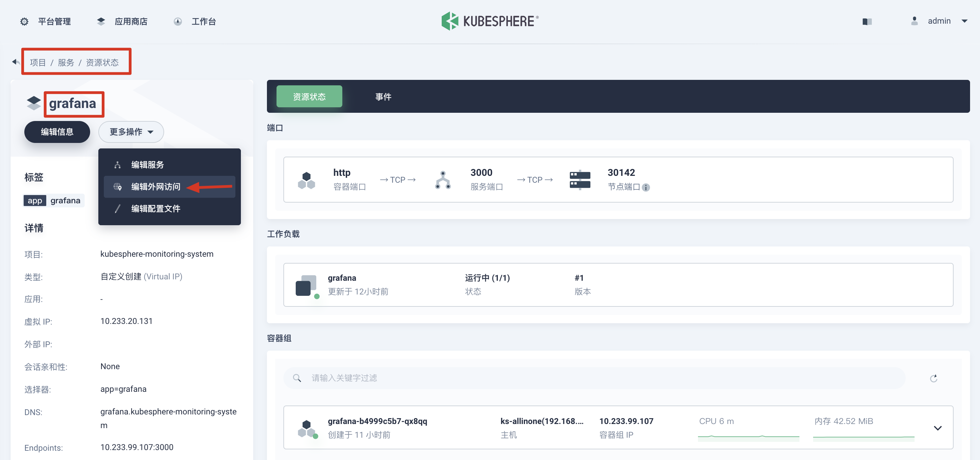Expand the admin account dropdown
Image resolution: width=980 pixels, height=460 pixels.
966,21
